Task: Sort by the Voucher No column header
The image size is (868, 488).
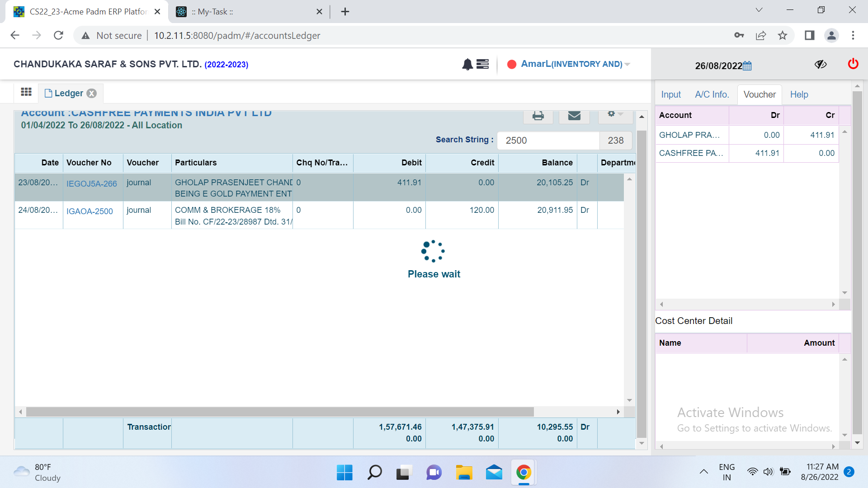Action: [x=93, y=163]
